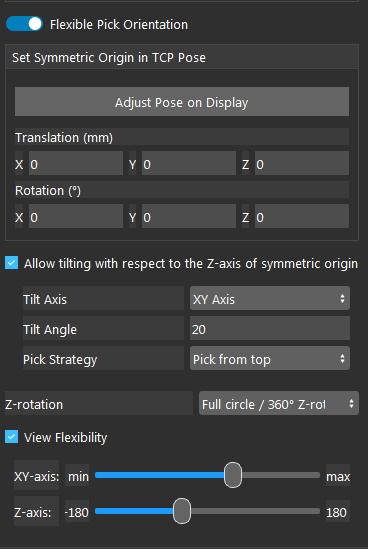The width and height of the screenshot is (368, 549).
Task: Click the Rotation X input field
Action: 76,217
